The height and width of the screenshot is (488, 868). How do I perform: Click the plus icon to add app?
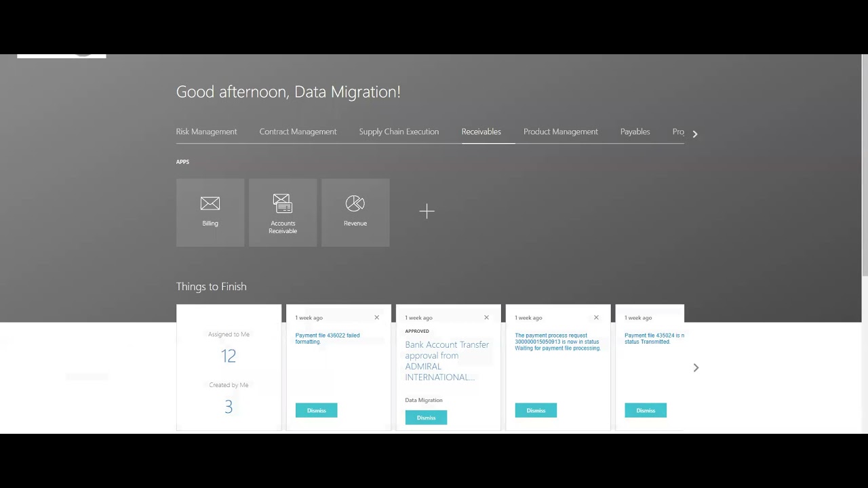(x=427, y=212)
